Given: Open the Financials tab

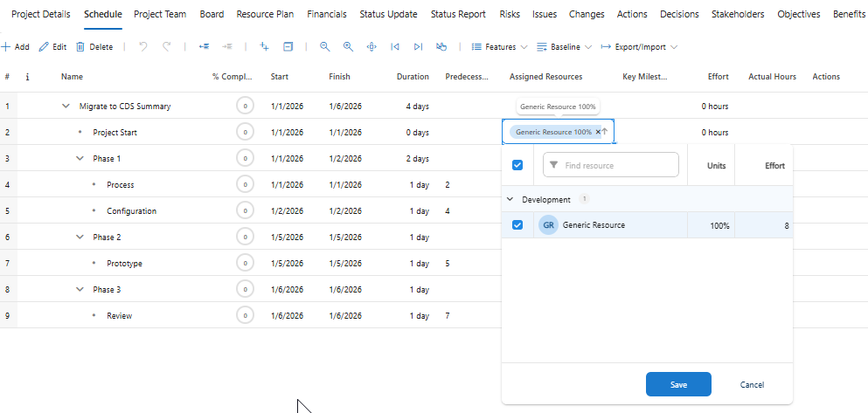Looking at the screenshot, I should point(327,14).
